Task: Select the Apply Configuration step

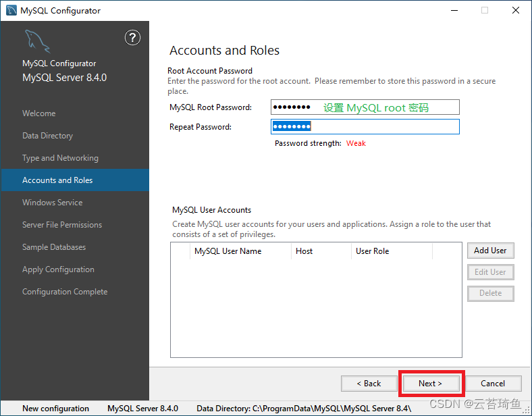Action: coord(58,269)
